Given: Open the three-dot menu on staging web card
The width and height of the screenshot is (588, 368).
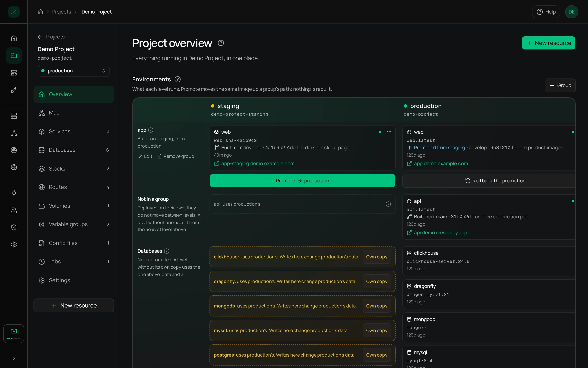Looking at the screenshot, I should (389, 132).
